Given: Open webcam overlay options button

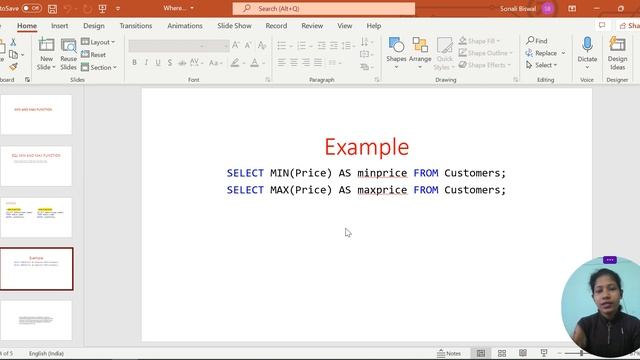Looking at the screenshot, I should click(610, 260).
